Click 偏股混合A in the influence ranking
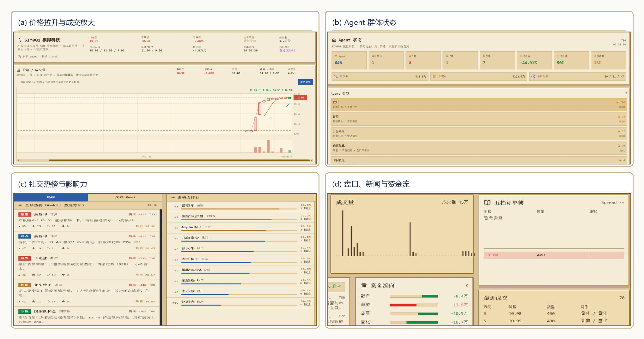Screen dimensions: 644x339 click(191, 270)
